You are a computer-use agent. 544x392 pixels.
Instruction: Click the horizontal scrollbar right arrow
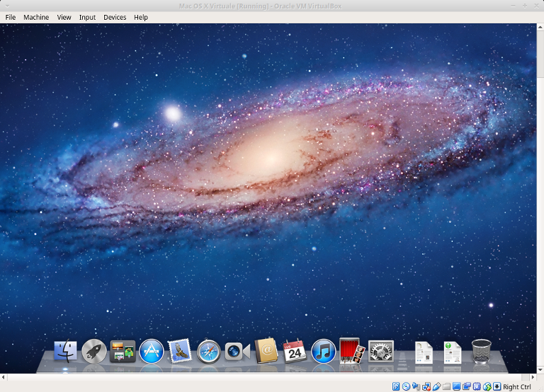tap(533, 376)
